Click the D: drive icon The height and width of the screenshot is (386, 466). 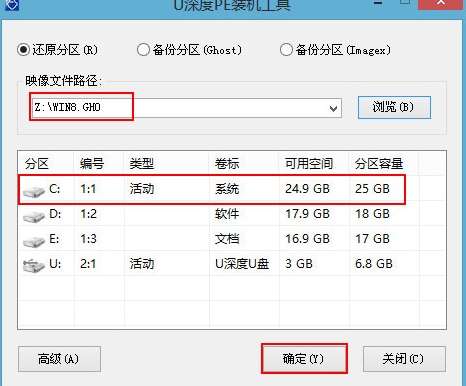click(34, 216)
